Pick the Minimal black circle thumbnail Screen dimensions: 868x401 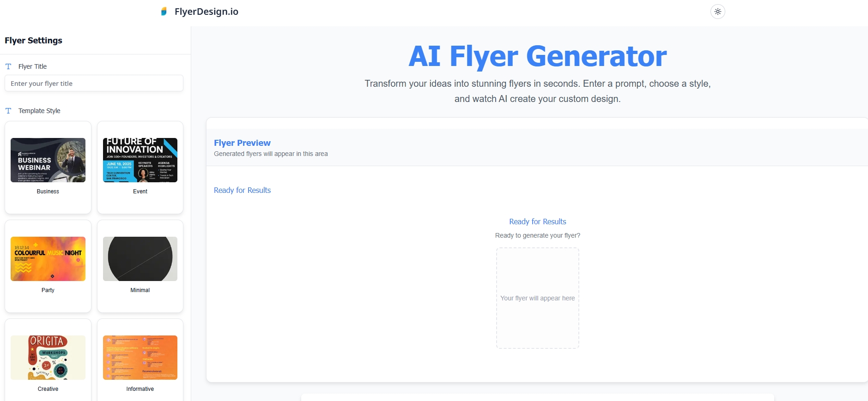pos(140,259)
